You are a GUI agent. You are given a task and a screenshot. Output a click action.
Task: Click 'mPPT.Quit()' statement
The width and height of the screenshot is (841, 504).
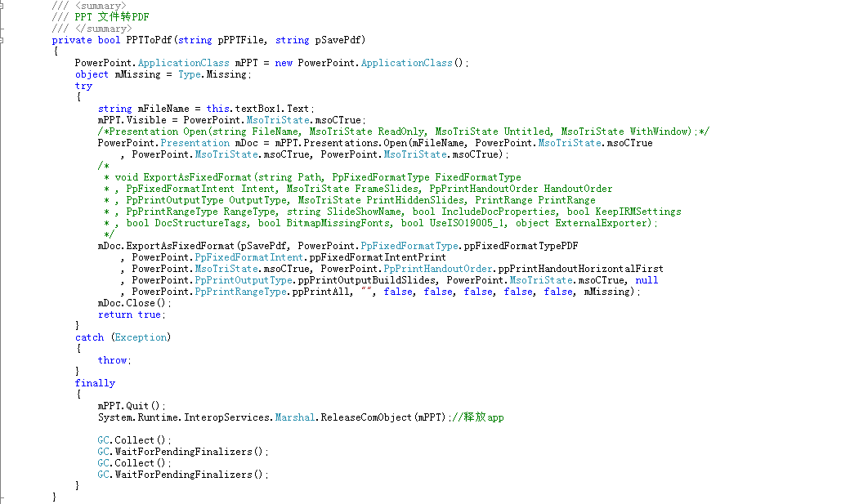tap(132, 406)
